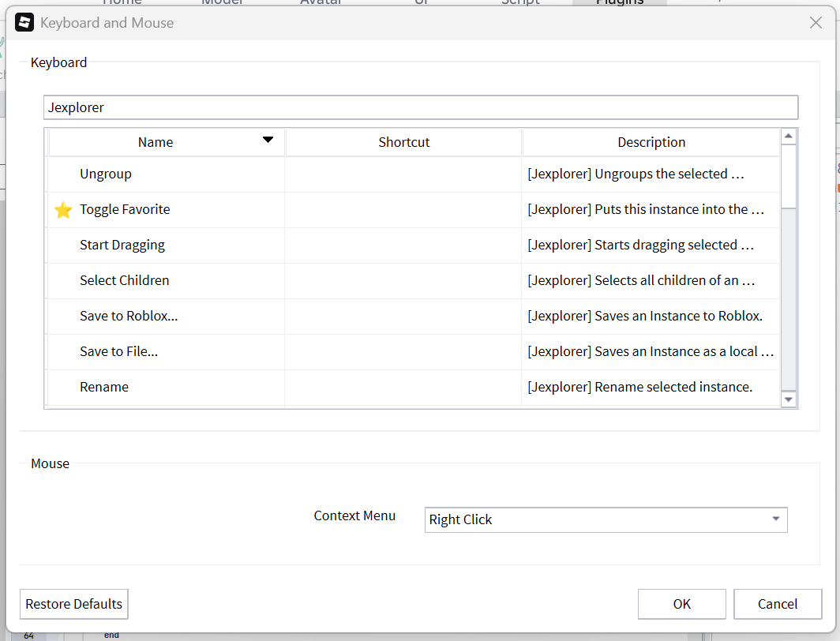This screenshot has height=641, width=840.
Task: Toggle sorting on the Description column header
Action: (651, 141)
